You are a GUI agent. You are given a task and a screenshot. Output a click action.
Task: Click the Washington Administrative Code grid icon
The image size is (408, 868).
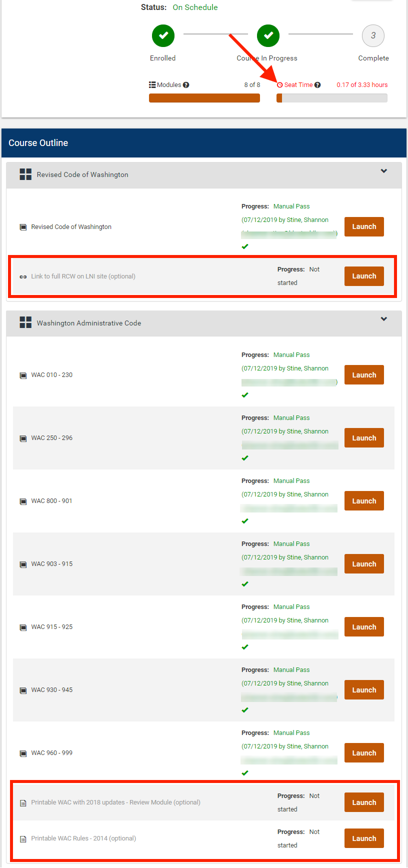pyautogui.click(x=25, y=322)
